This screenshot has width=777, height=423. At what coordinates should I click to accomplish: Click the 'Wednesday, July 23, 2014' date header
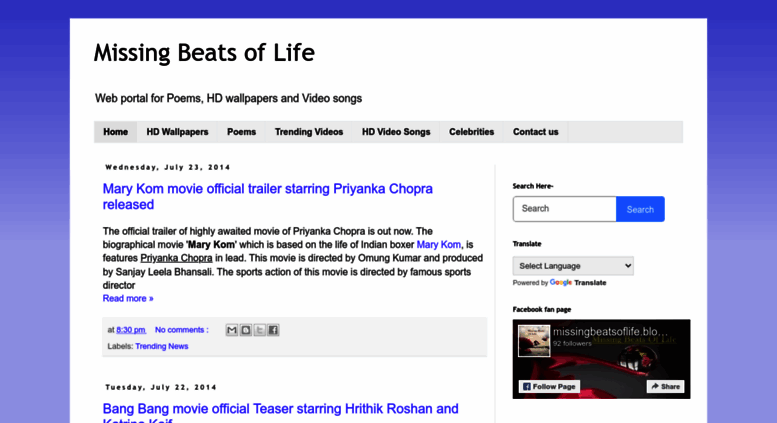point(167,167)
